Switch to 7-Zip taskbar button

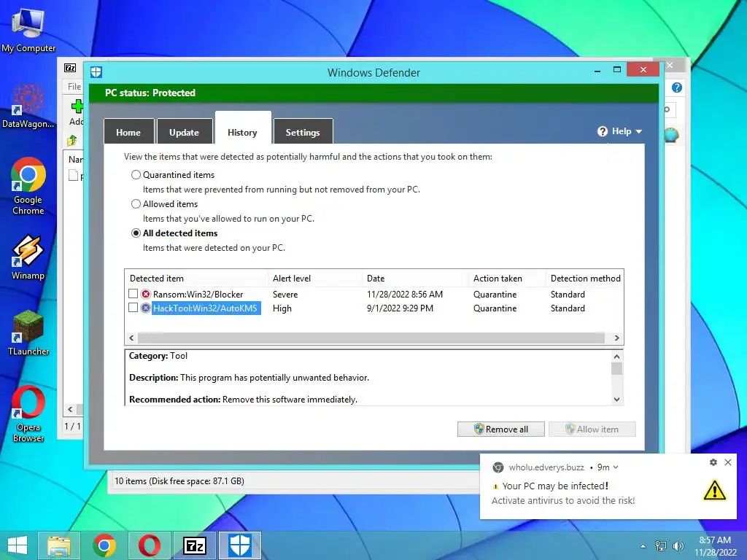pyautogui.click(x=194, y=545)
